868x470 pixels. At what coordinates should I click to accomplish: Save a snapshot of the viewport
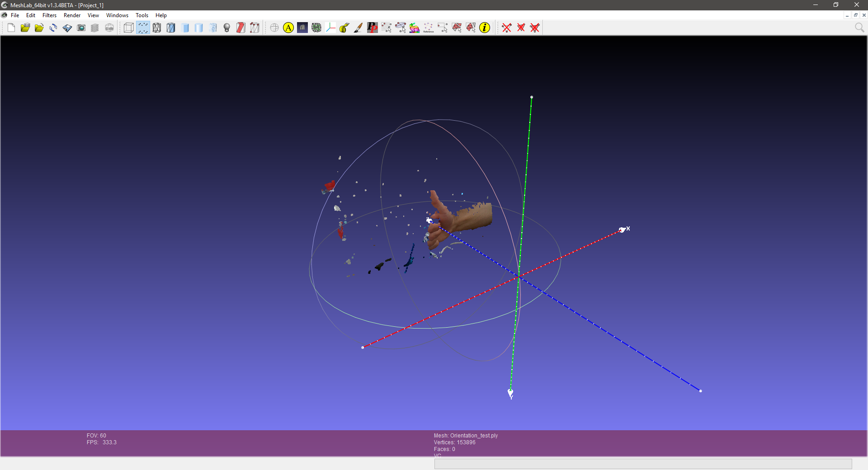pyautogui.click(x=81, y=28)
